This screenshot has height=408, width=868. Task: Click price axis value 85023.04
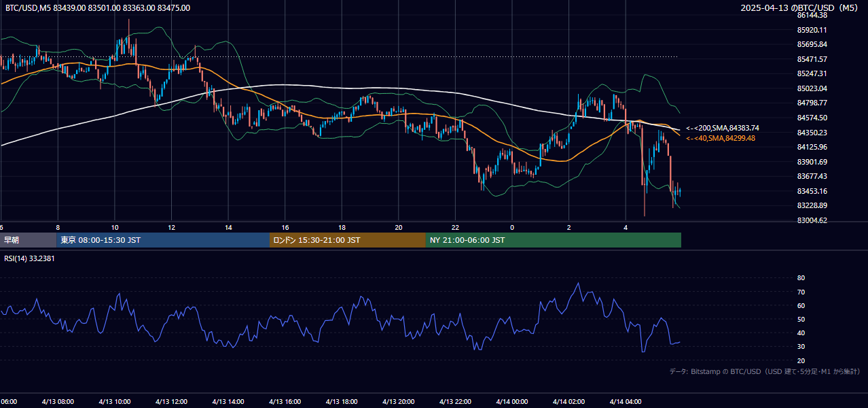point(812,88)
